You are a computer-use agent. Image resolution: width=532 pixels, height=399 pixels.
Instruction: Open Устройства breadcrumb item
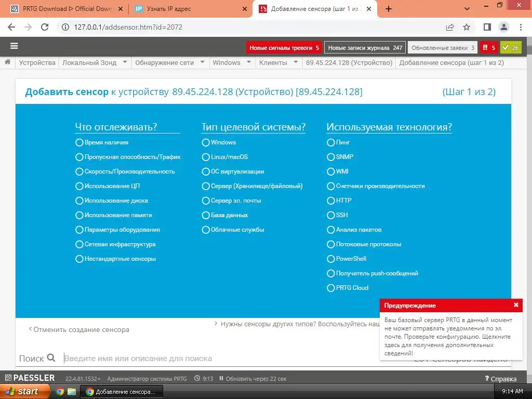coord(37,63)
